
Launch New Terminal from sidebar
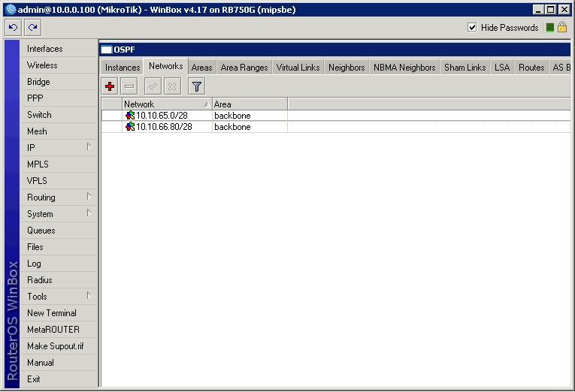[59, 313]
